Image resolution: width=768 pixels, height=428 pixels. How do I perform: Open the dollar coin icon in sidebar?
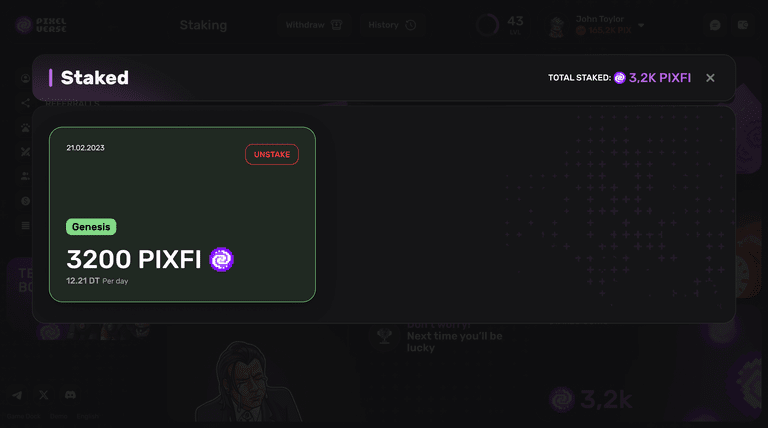[x=25, y=201]
